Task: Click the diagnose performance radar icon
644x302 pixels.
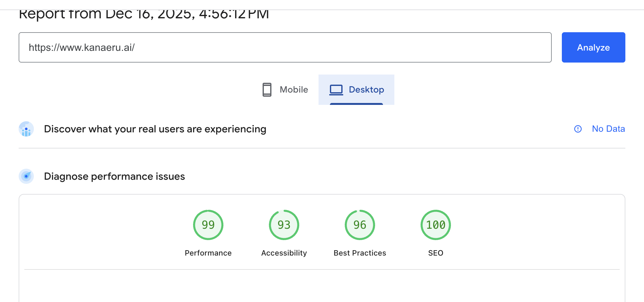Action: (26, 176)
